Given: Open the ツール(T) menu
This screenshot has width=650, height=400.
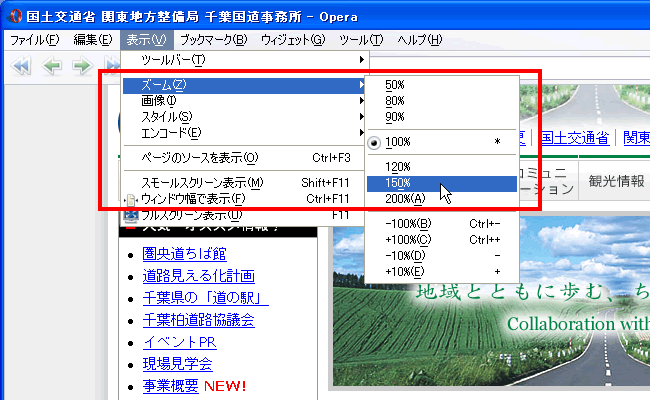Looking at the screenshot, I should pos(361,40).
